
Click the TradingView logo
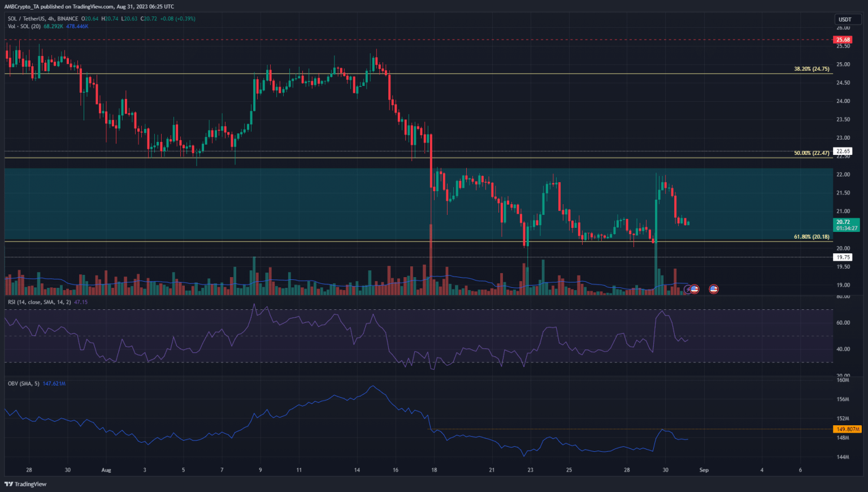click(25, 484)
